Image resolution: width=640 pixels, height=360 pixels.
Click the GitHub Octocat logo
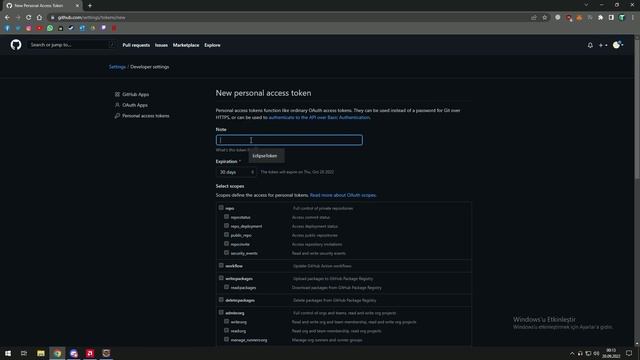click(x=16, y=45)
